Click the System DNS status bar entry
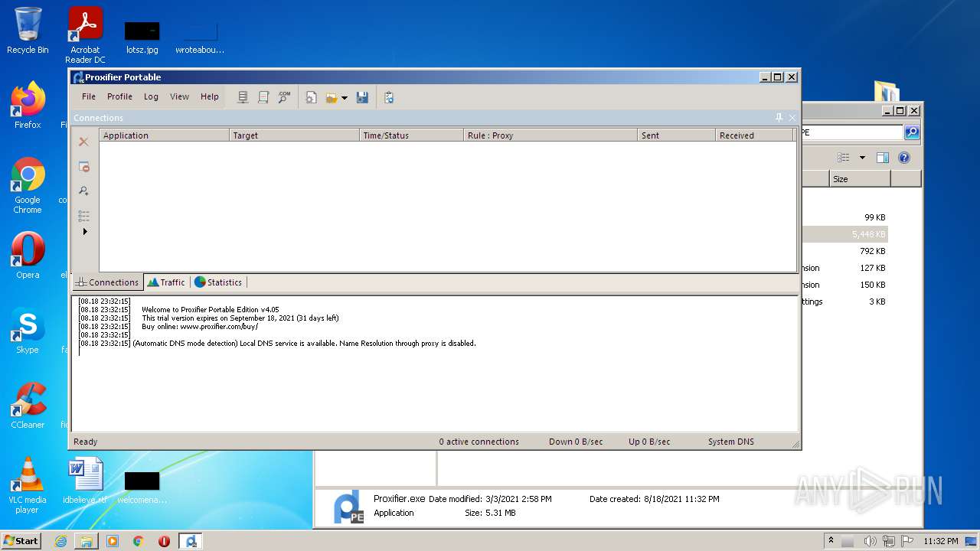Viewport: 980px width, 551px height. [x=730, y=442]
